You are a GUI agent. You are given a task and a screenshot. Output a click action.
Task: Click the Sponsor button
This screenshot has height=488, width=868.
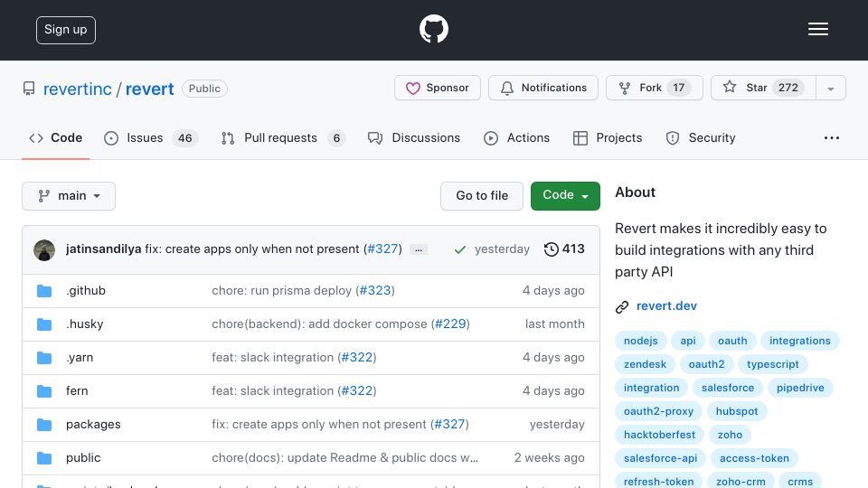pyautogui.click(x=438, y=88)
